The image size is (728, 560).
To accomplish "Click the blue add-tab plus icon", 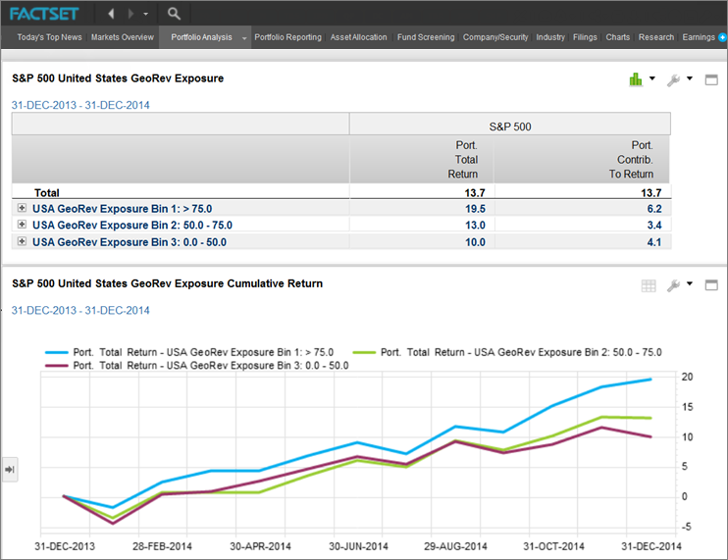I will 722,37.
